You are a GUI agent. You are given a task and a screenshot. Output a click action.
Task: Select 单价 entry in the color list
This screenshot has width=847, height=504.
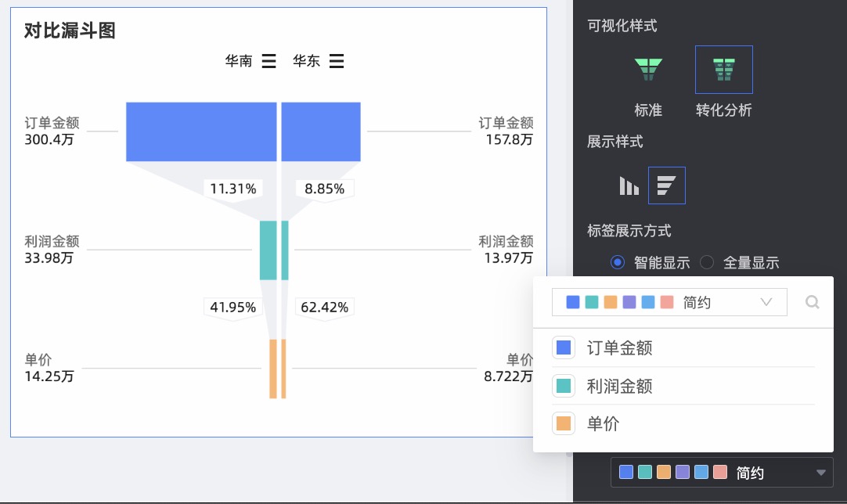603,423
